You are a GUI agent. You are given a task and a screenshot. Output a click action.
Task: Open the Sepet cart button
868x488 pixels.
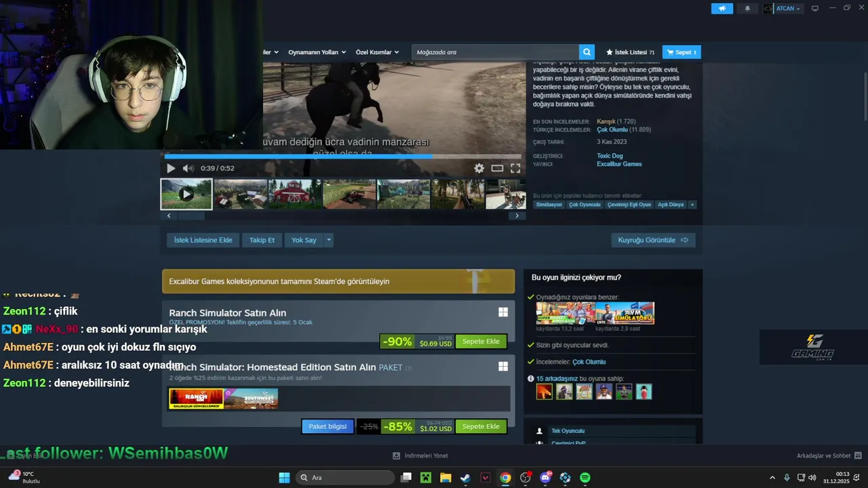(x=682, y=52)
